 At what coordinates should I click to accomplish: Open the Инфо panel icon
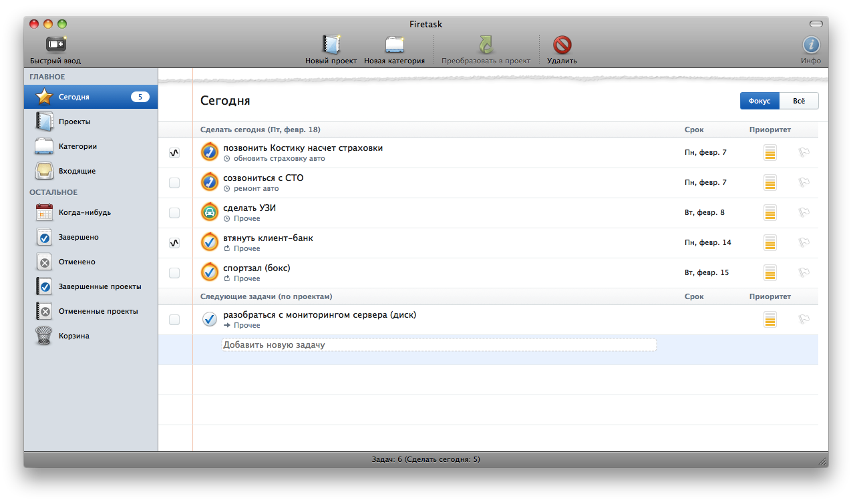click(x=811, y=45)
